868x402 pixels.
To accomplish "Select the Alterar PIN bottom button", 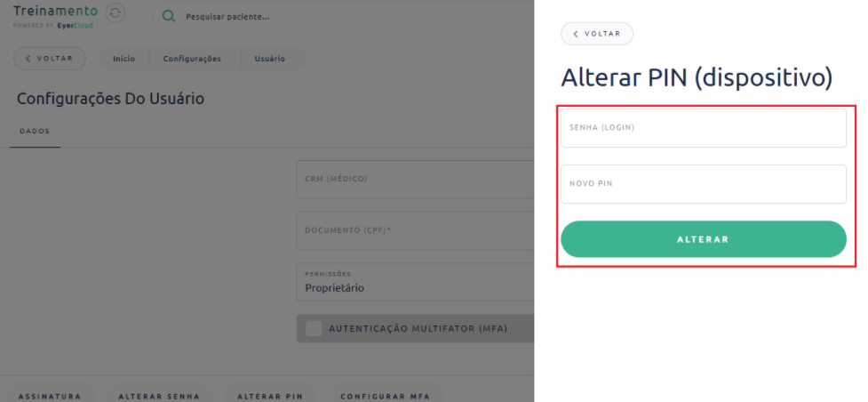I will pos(270,396).
